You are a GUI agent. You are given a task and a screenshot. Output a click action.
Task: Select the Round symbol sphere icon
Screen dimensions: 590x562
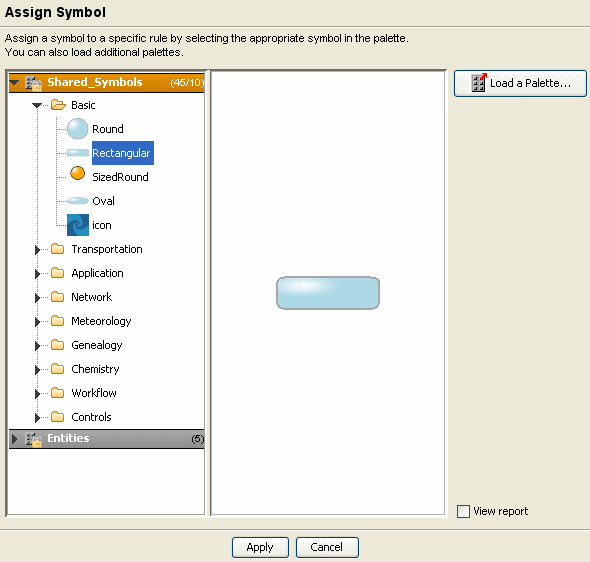78,129
